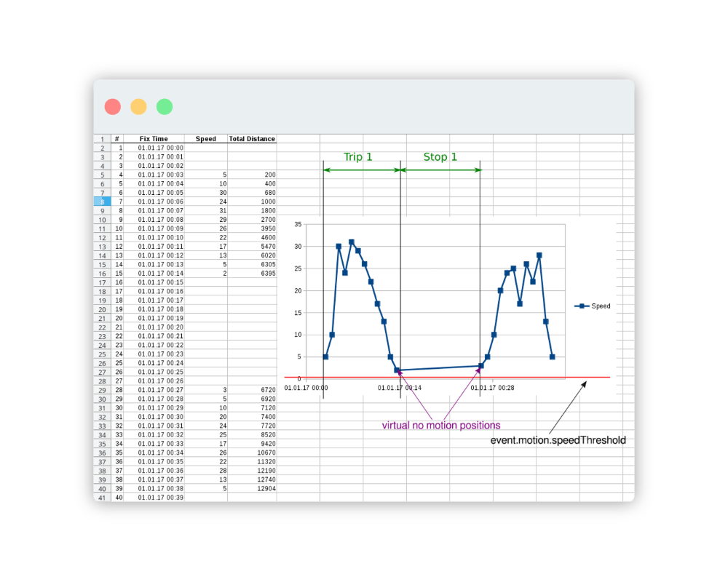Viewport: 728px width, 582px height.
Task: Select the Total Distance cell showing 12904
Action: click(252, 488)
